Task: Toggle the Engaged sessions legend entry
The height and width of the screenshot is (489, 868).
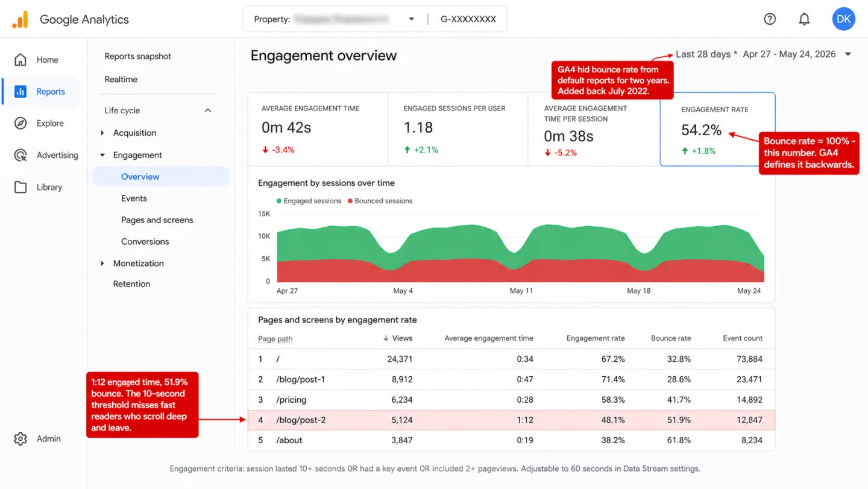Action: [x=308, y=201]
